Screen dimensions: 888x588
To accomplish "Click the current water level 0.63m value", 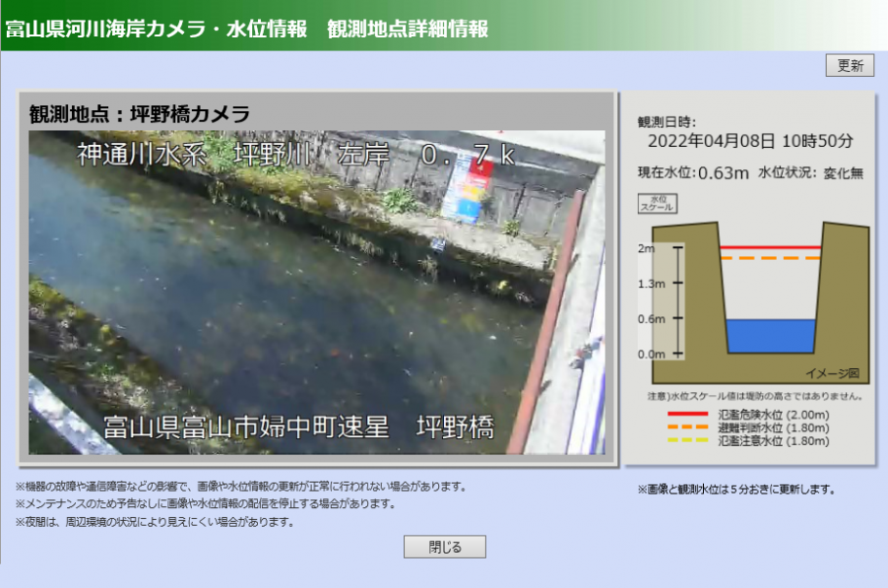I will point(723,174).
